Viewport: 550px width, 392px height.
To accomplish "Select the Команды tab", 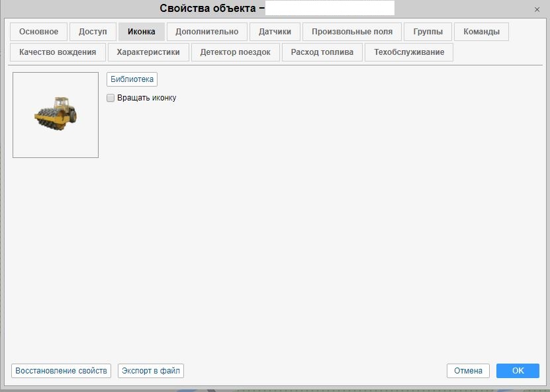I will click(x=481, y=32).
